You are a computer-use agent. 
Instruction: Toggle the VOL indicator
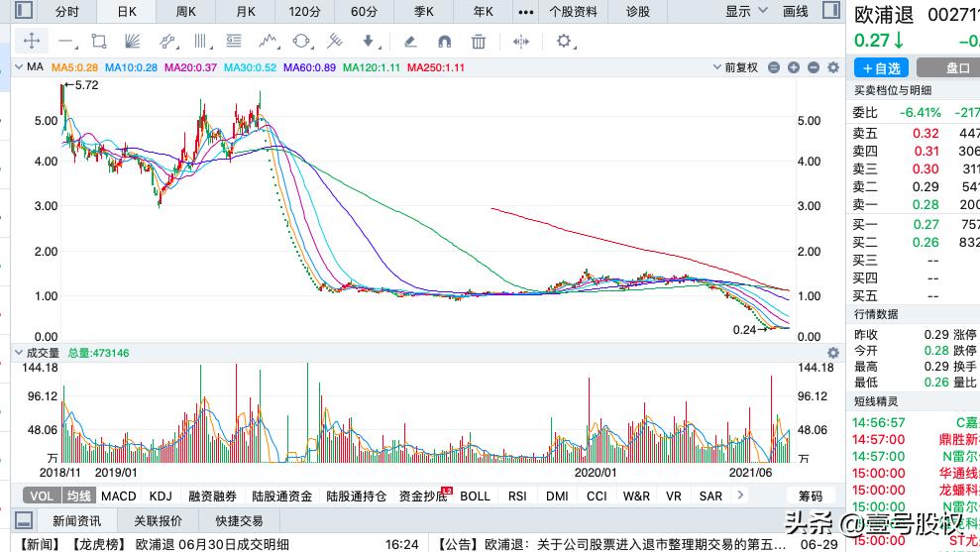click(42, 496)
